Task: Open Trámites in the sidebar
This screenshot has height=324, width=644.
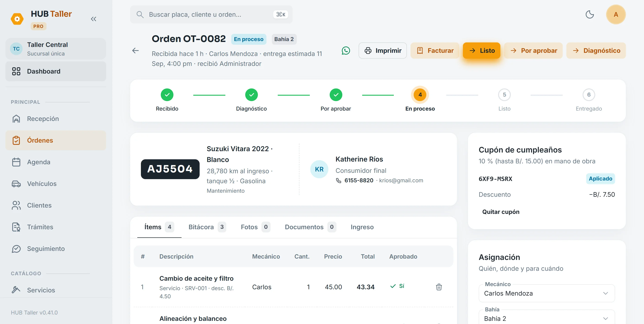Action: pos(56,227)
